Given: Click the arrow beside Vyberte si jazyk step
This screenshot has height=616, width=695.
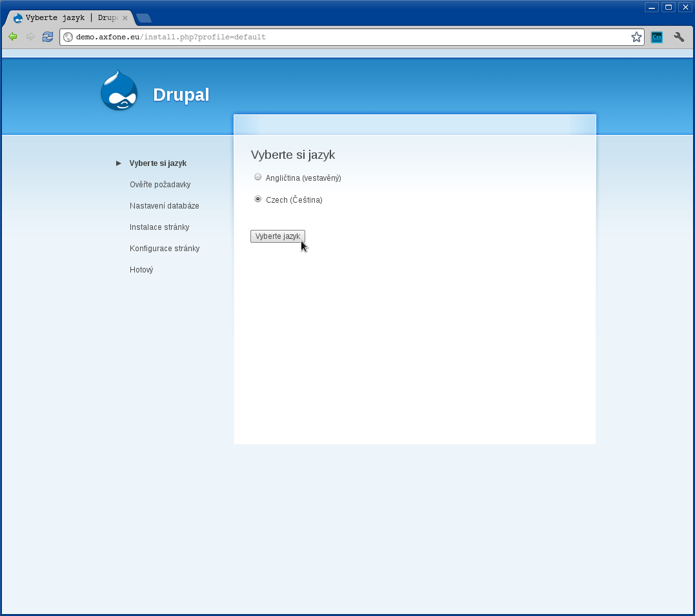Looking at the screenshot, I should [119, 163].
